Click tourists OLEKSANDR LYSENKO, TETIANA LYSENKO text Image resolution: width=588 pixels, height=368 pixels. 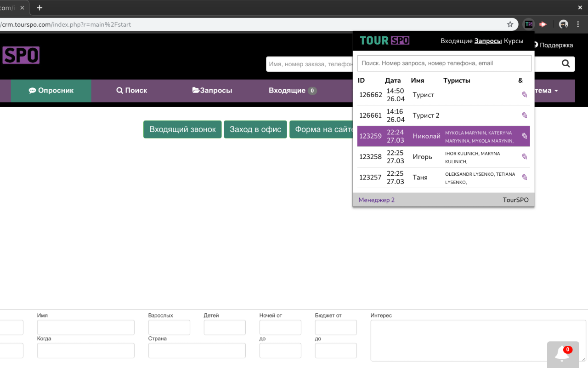click(x=480, y=178)
